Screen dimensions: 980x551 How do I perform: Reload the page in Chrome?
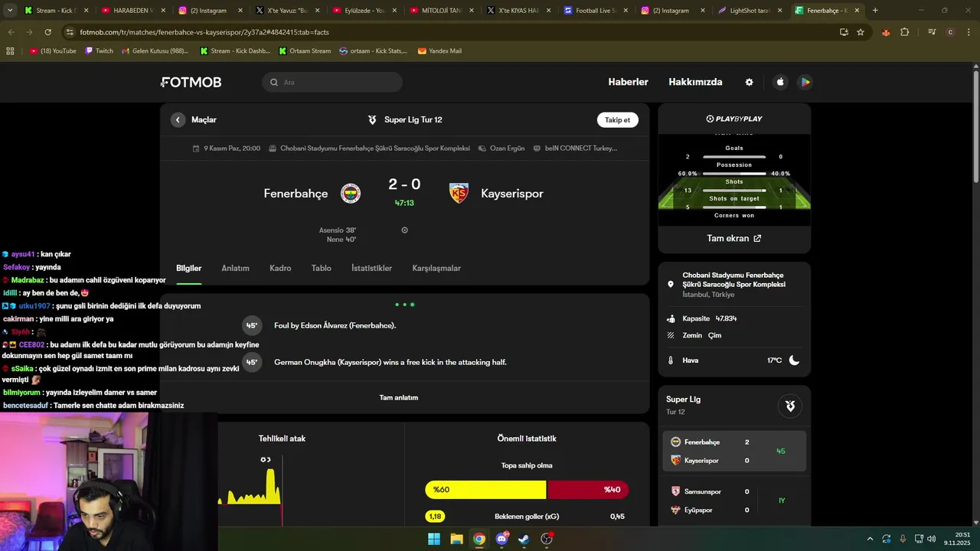click(47, 32)
